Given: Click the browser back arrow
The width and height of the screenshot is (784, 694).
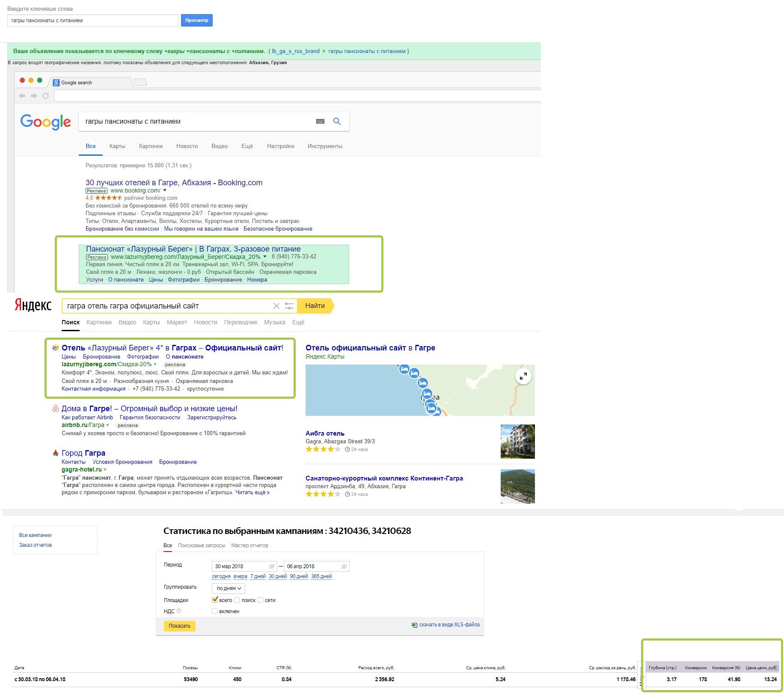Looking at the screenshot, I should pos(22,96).
